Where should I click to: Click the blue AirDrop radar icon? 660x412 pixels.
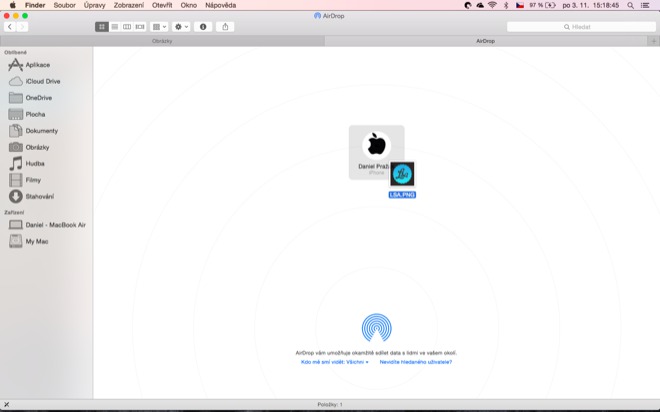pyautogui.click(x=377, y=327)
